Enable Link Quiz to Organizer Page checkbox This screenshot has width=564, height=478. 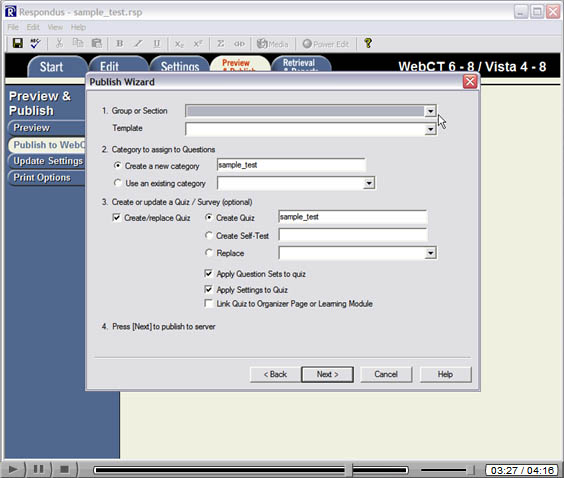pyautogui.click(x=208, y=303)
